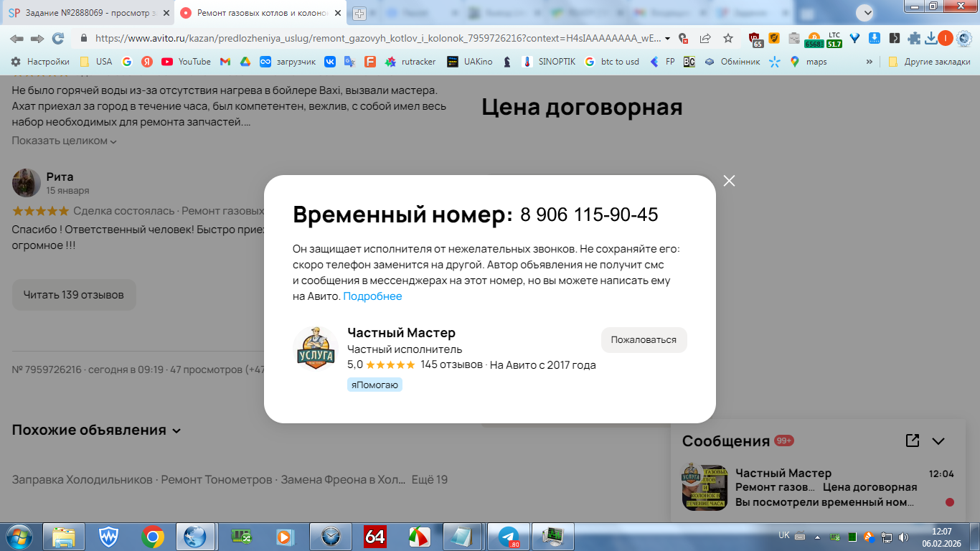Click the Пожаловаться button
Screen dimensions: 980x551
coord(644,340)
